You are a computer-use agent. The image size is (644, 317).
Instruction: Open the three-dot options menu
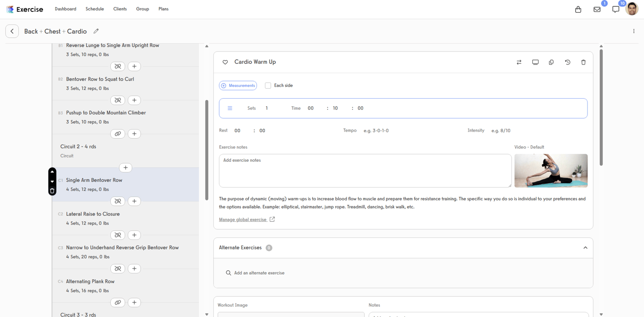pyautogui.click(x=634, y=31)
